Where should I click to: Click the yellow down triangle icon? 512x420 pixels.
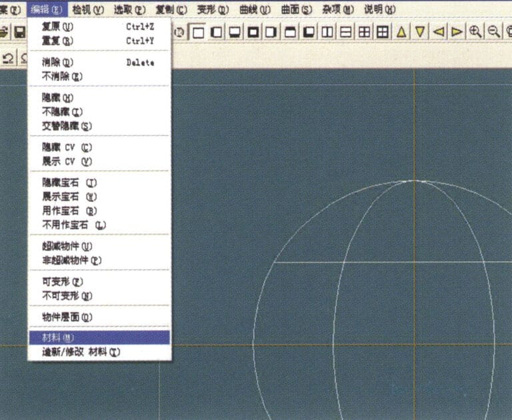tap(420, 32)
